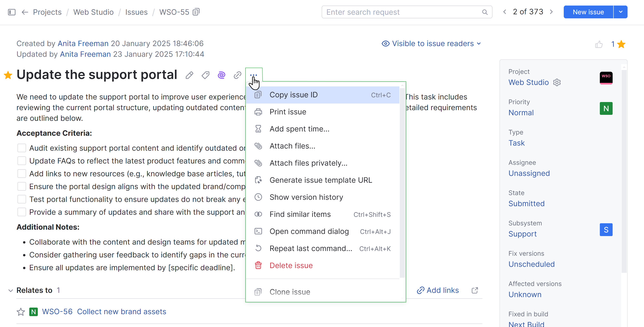Choose 'Delete issue' from menu
The image size is (644, 327).
[291, 265]
